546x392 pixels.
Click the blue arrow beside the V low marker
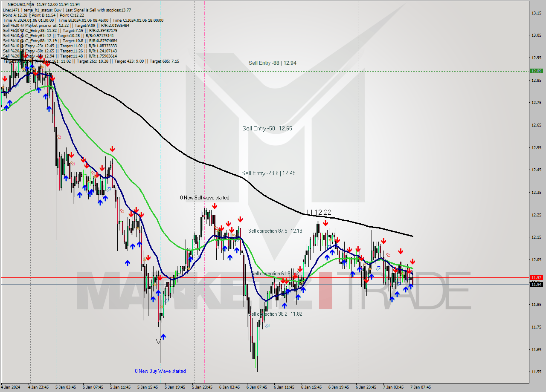click(163, 337)
